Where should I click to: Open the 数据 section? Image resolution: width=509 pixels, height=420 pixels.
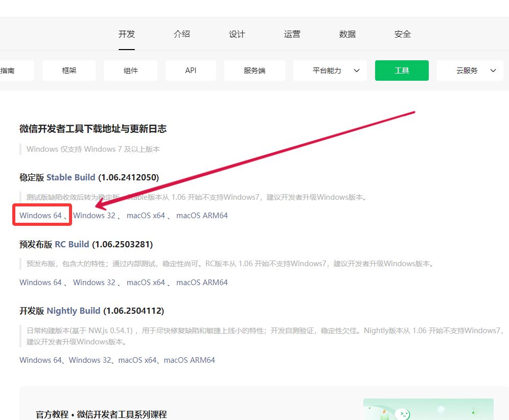[347, 34]
